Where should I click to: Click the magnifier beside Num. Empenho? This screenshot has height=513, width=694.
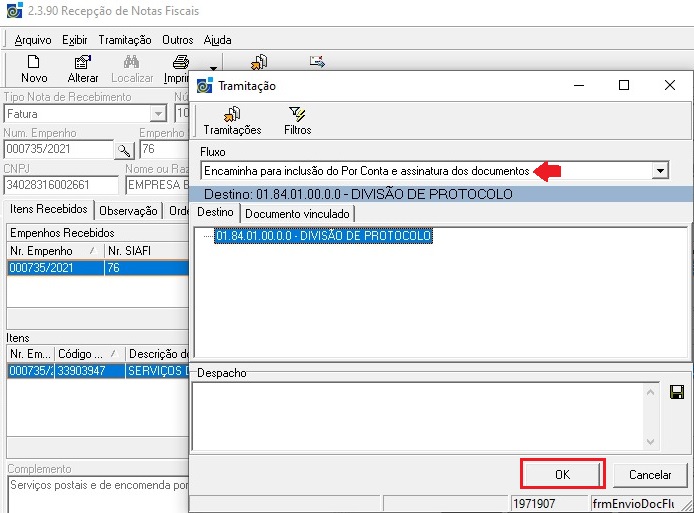(125, 150)
